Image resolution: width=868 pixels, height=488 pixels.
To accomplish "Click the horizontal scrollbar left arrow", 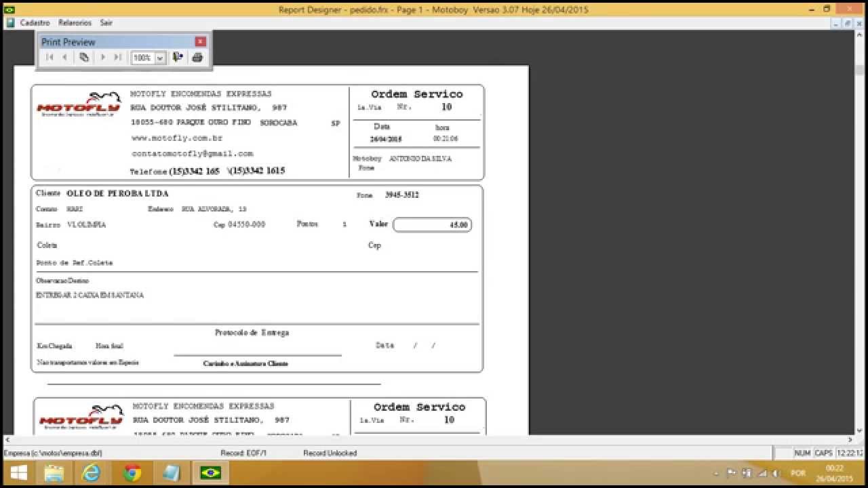I will [7, 439].
